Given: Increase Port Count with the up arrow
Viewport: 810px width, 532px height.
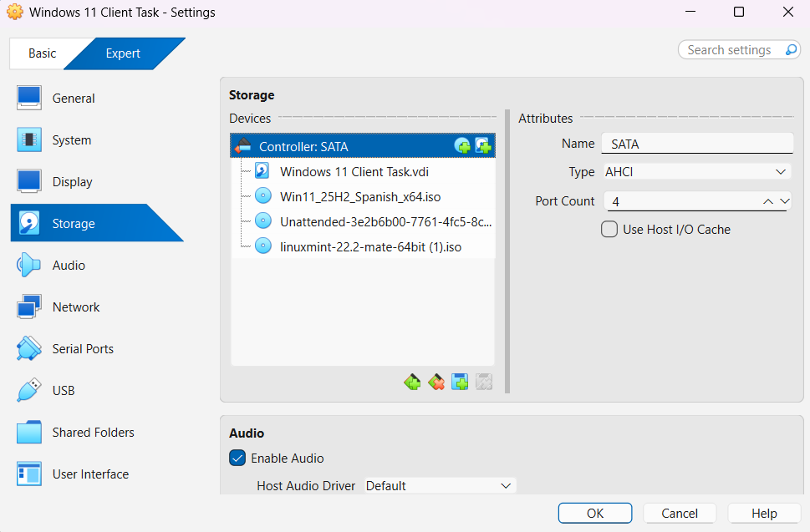Looking at the screenshot, I should (767, 201).
